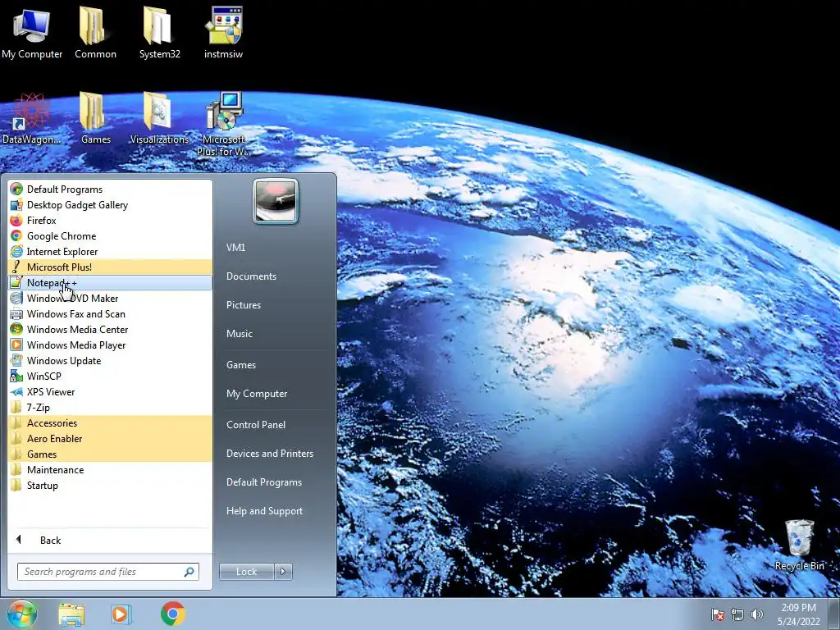Open Windows DVD Maker

point(111,298)
